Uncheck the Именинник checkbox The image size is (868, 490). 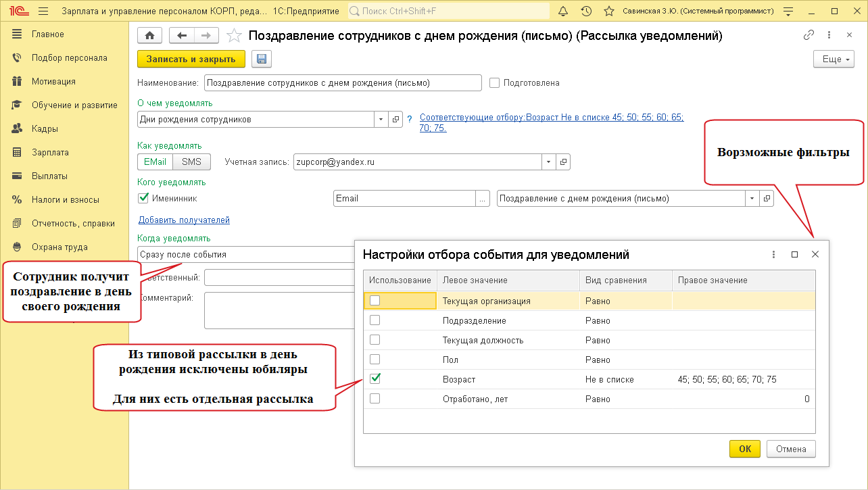click(143, 198)
